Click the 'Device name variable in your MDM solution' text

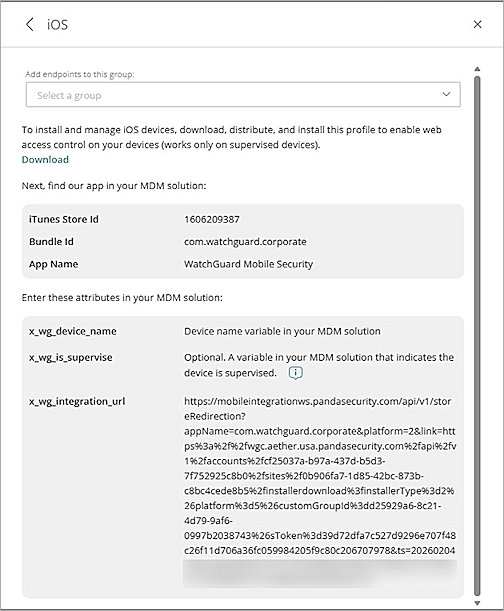pyautogui.click(x=282, y=332)
